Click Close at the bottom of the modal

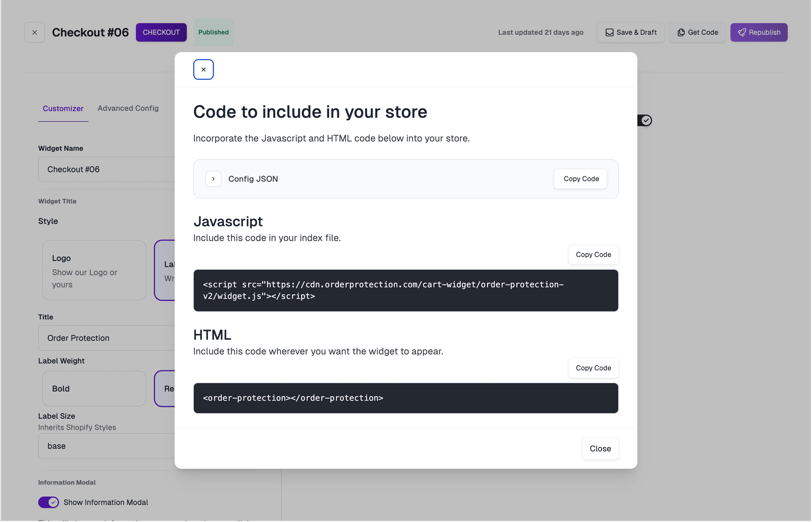click(x=600, y=449)
